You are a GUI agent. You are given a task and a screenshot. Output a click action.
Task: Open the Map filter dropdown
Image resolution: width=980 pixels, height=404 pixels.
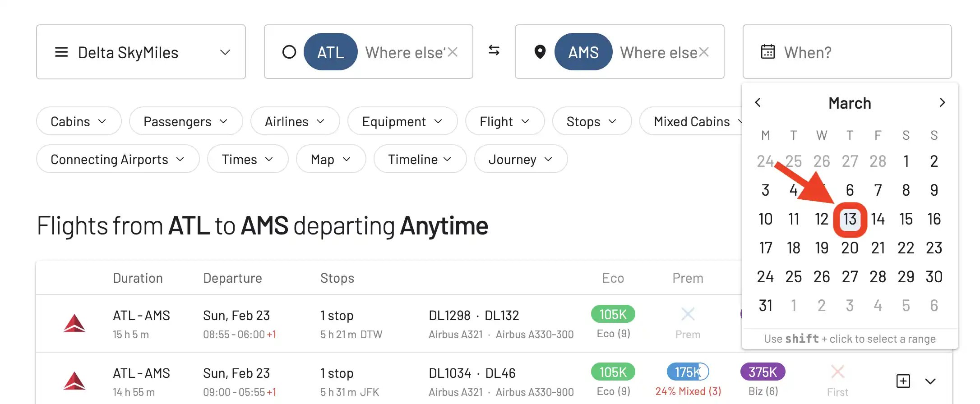pos(331,159)
